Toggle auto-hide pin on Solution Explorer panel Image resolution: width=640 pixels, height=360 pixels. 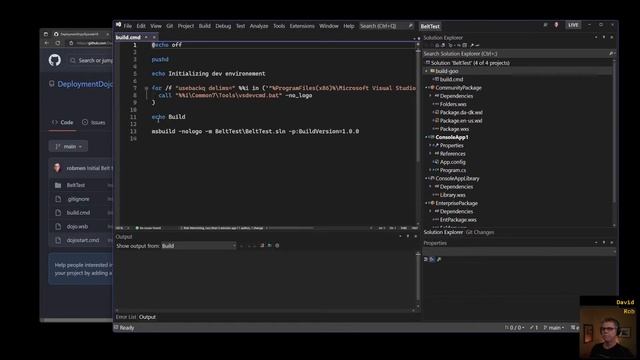click(x=604, y=38)
